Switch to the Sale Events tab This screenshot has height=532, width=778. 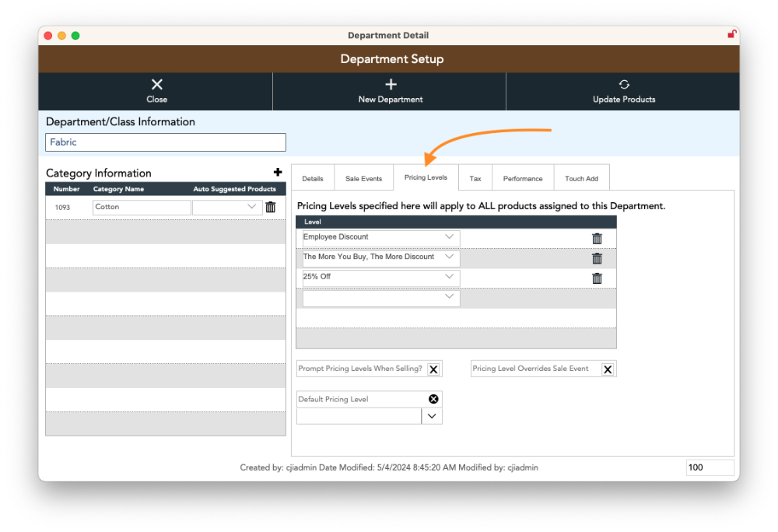click(363, 178)
